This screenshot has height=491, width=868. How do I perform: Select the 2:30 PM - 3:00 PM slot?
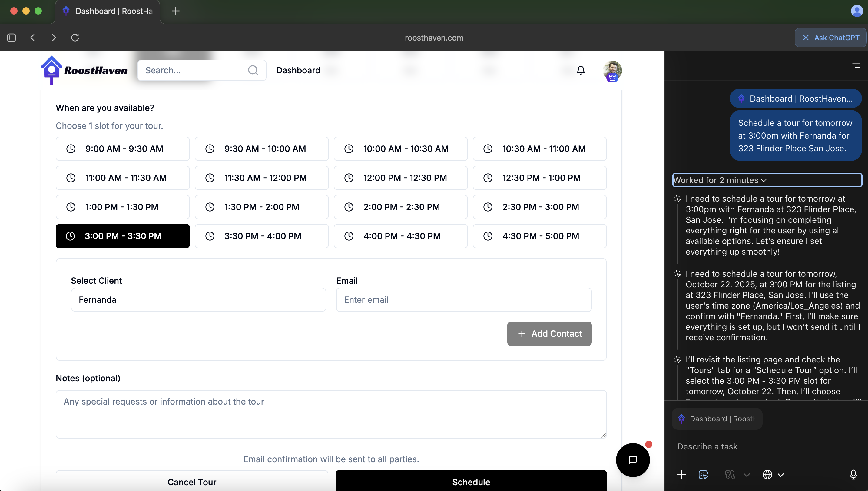tap(539, 207)
